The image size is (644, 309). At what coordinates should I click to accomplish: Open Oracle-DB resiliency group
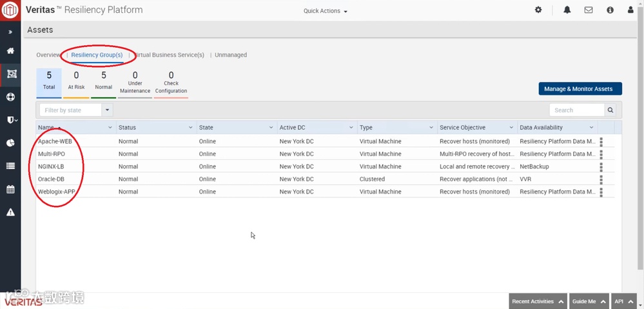click(x=52, y=179)
